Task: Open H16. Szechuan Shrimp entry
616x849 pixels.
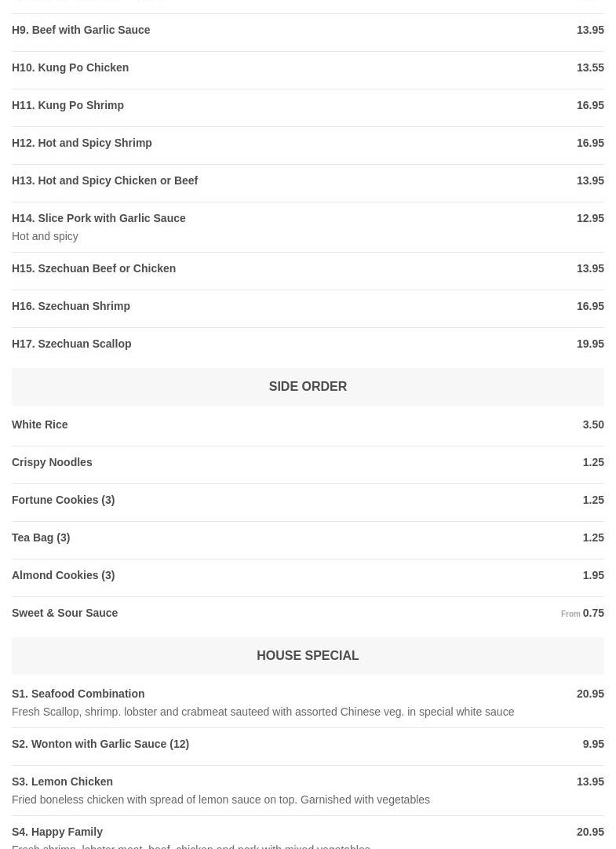Action: (71, 306)
